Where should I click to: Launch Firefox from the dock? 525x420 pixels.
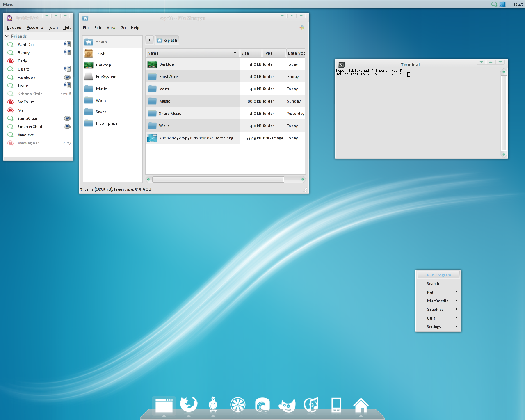click(x=189, y=404)
